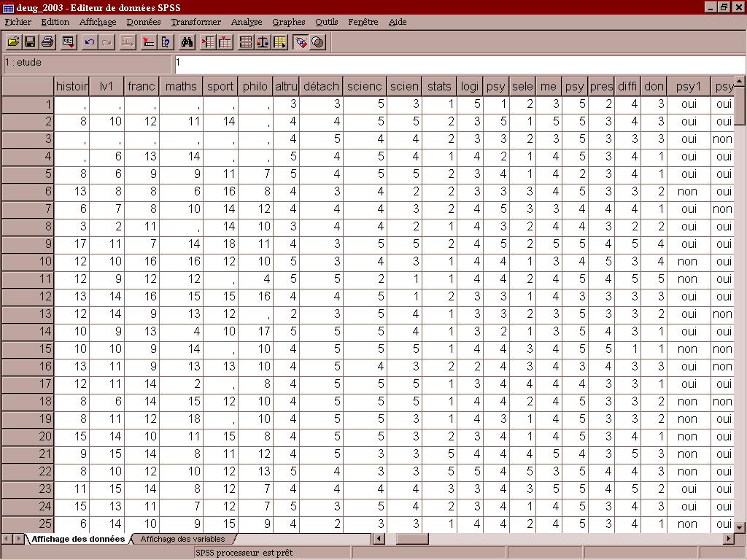Select the franc column header
Screen dimensions: 747x560
pos(142,86)
